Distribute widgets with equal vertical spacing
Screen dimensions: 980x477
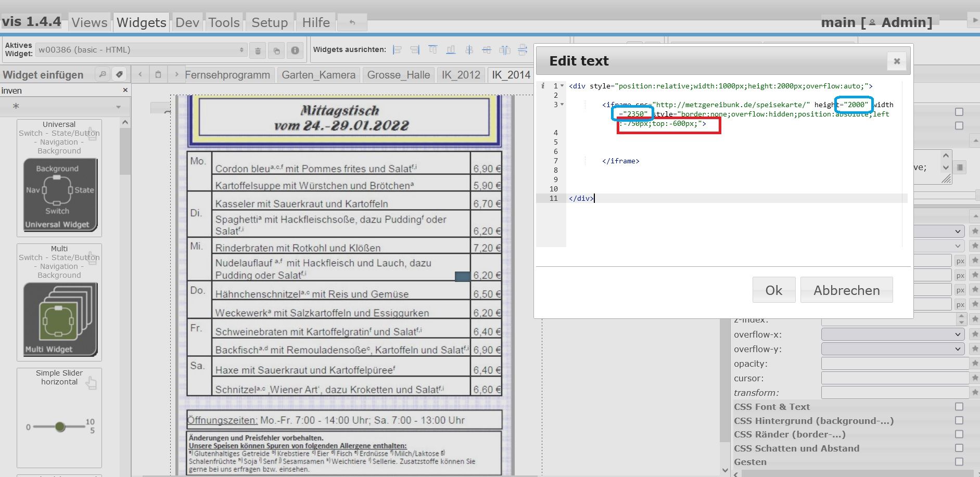pos(523,50)
